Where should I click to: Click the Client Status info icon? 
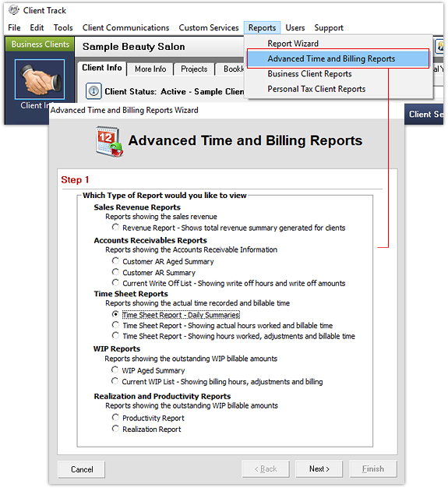[93, 91]
